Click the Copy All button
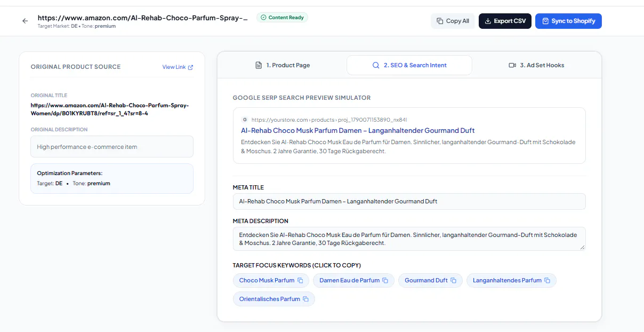644x332 pixels. point(453,21)
